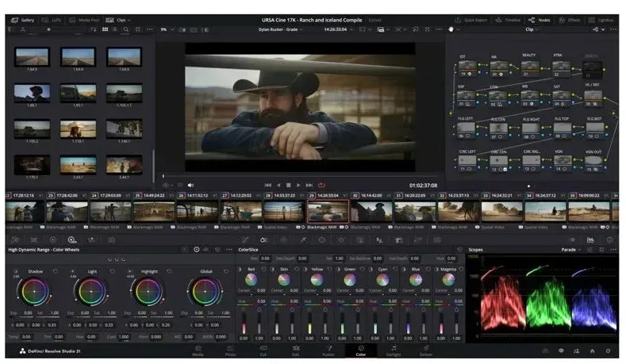Viewport: 626px width, 364px height.
Task: Show the Nodes panel button
Action: pos(540,20)
